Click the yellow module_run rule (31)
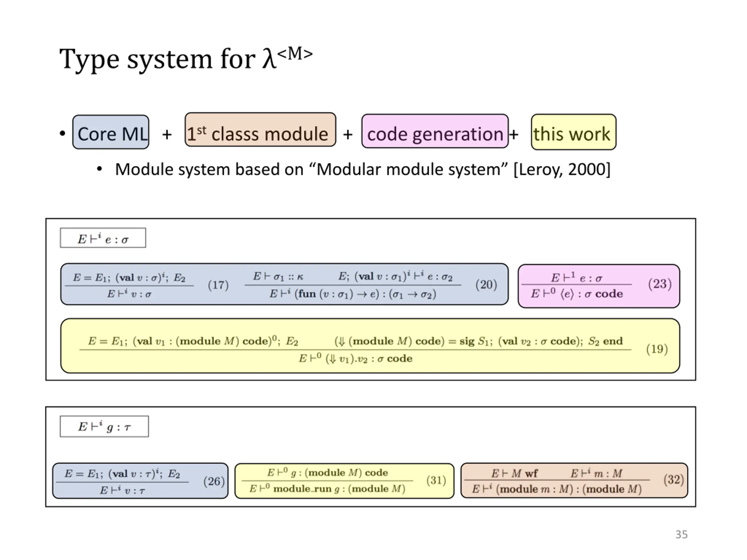This screenshot has height=560, width=747. coord(344,481)
